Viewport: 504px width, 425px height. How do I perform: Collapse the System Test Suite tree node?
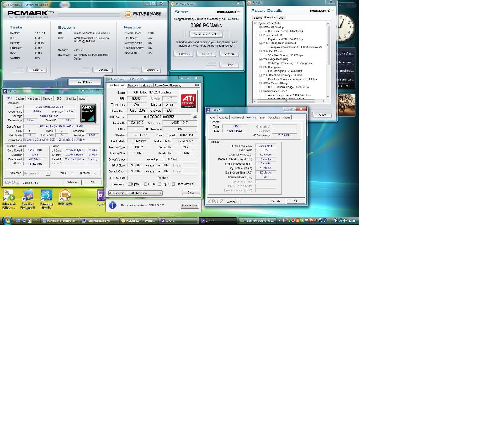[x=256, y=23]
